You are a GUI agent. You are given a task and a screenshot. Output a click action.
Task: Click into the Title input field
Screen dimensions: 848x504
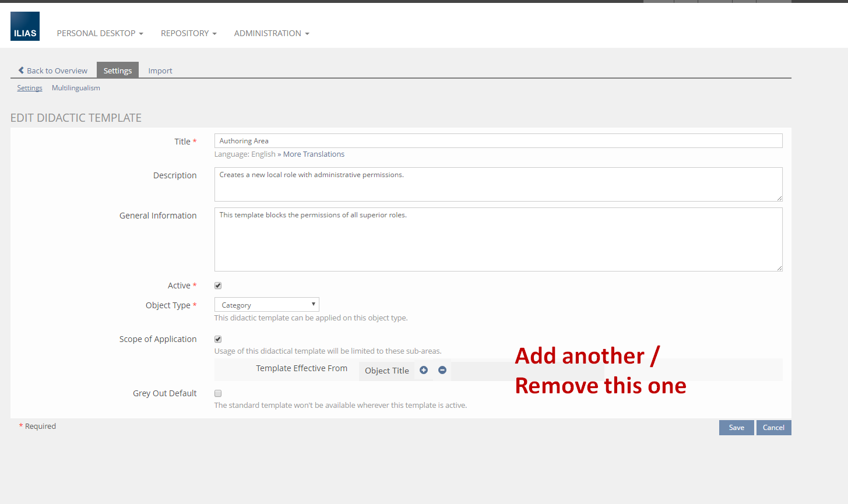coord(498,141)
